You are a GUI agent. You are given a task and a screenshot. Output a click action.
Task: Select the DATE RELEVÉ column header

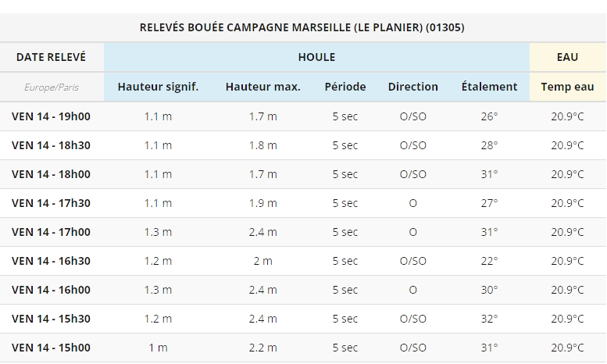pos(51,57)
